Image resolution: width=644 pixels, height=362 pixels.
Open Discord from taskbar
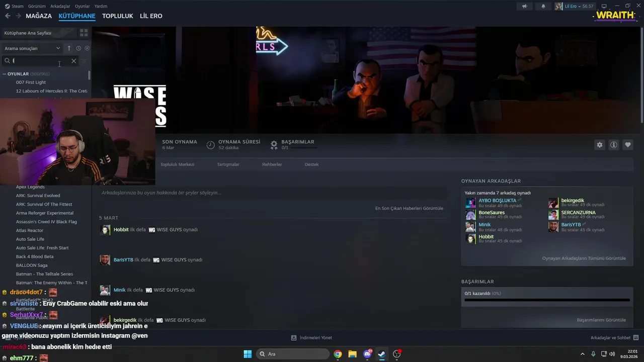click(367, 354)
